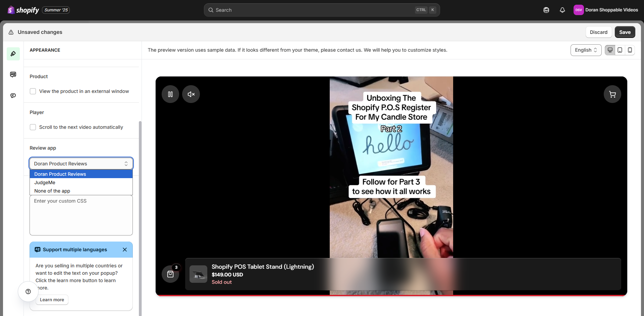Click the Sold out label
The height and width of the screenshot is (316, 644).
[222, 282]
